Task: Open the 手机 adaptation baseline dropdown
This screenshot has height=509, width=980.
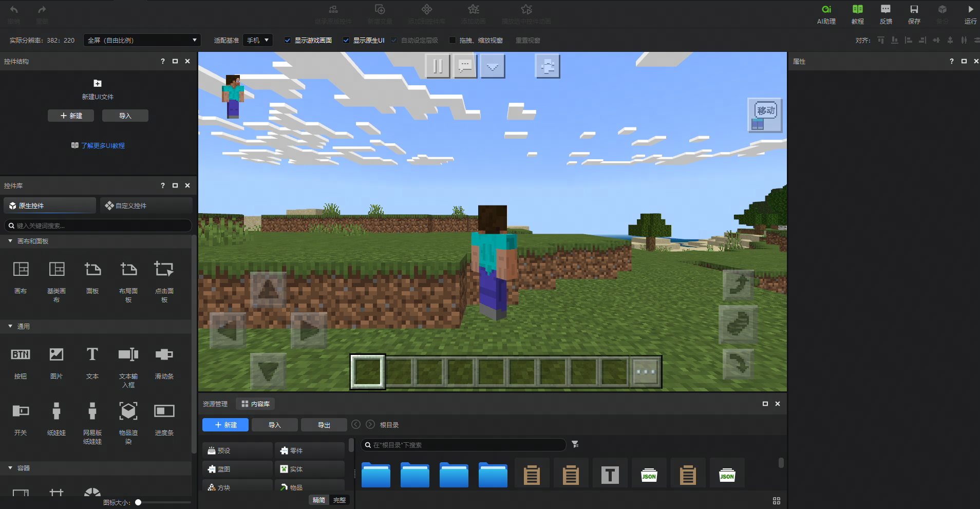Action: click(258, 40)
